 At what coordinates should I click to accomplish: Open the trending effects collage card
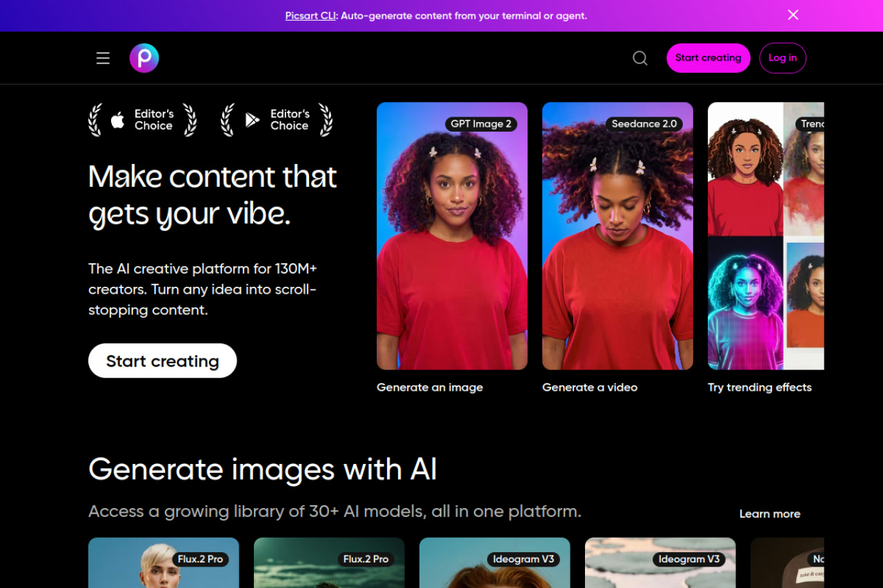coord(766,236)
